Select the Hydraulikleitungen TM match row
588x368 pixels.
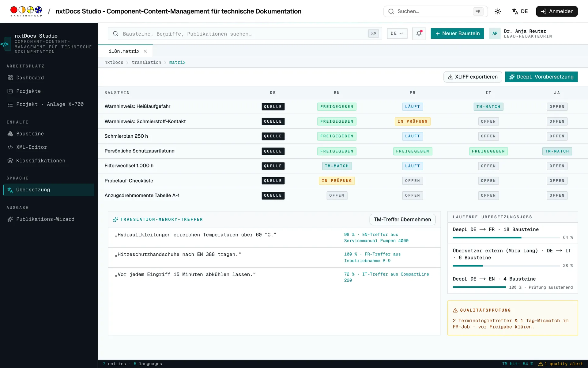tap(274, 238)
